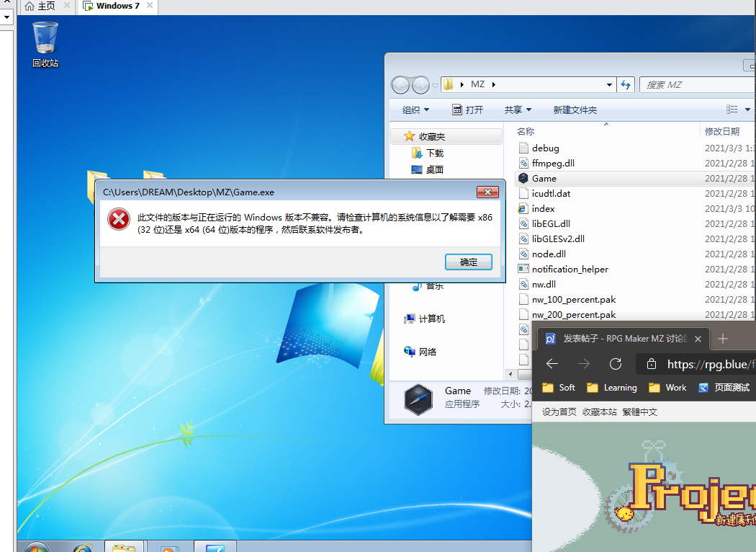The height and width of the screenshot is (552, 756).
Task: Open the Learning bookmarks folder
Action: (612, 388)
